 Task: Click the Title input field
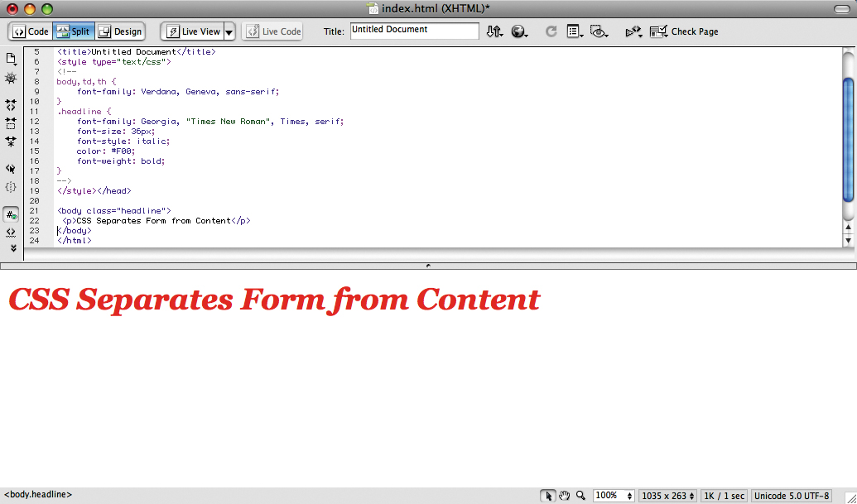click(413, 30)
